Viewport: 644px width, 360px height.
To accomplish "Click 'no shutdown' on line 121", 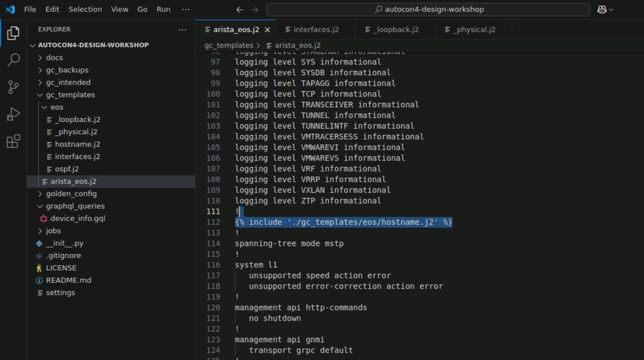I will (275, 318).
